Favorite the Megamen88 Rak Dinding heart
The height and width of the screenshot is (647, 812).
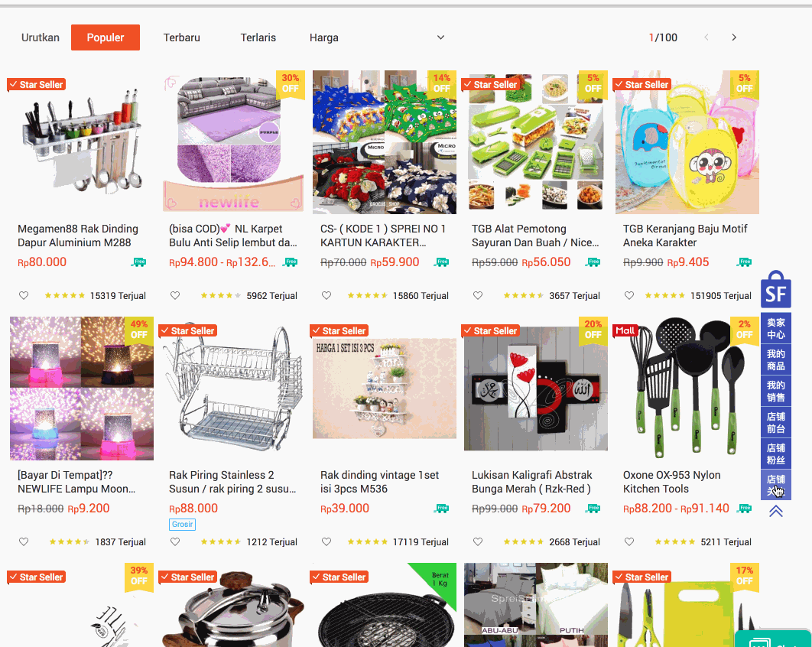pos(24,295)
